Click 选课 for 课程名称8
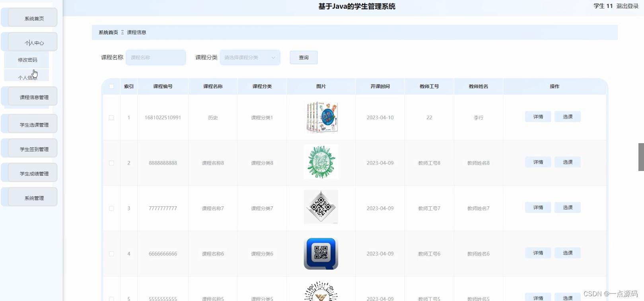 (568, 162)
